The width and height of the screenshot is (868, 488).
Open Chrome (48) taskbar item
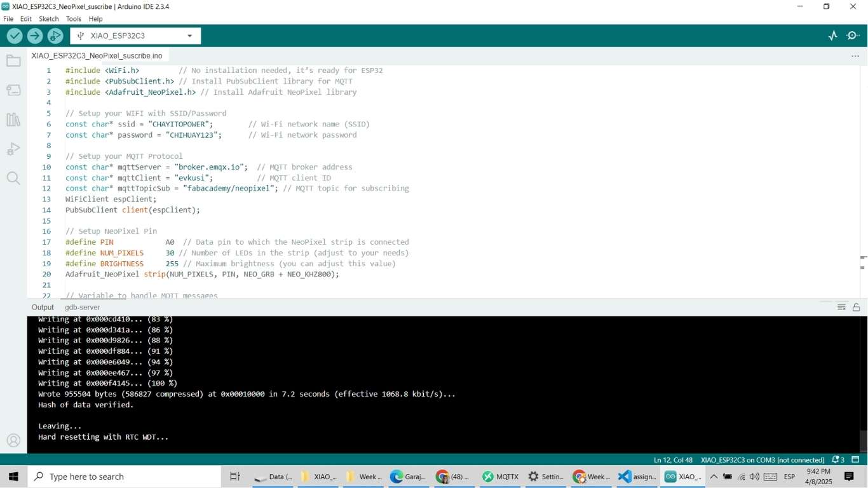tap(454, 477)
